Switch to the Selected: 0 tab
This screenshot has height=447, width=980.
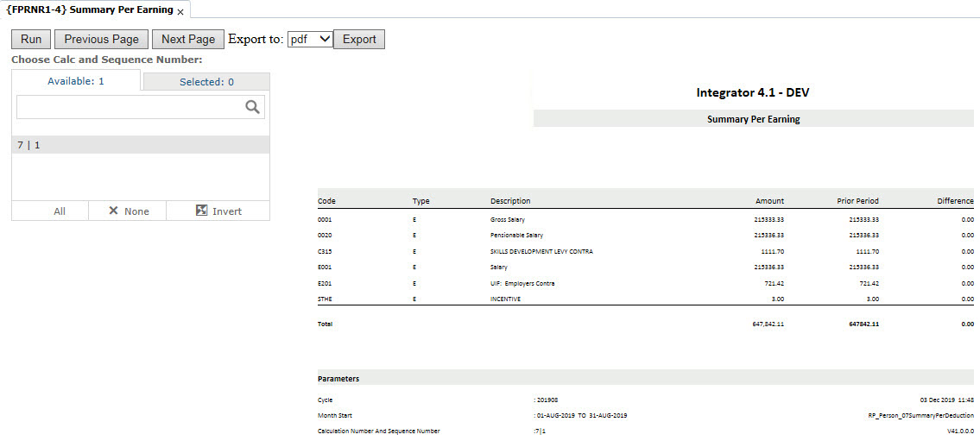pos(206,82)
